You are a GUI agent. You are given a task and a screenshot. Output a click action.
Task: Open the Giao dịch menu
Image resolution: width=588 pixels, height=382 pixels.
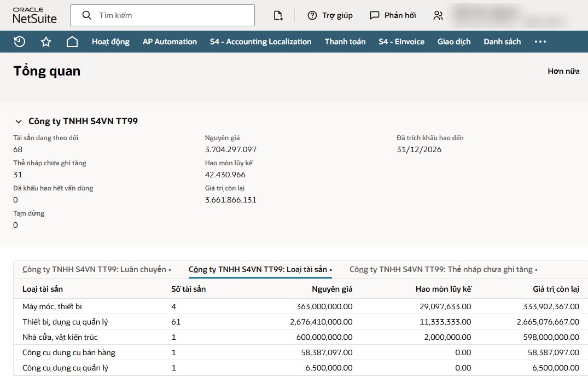[x=454, y=42]
